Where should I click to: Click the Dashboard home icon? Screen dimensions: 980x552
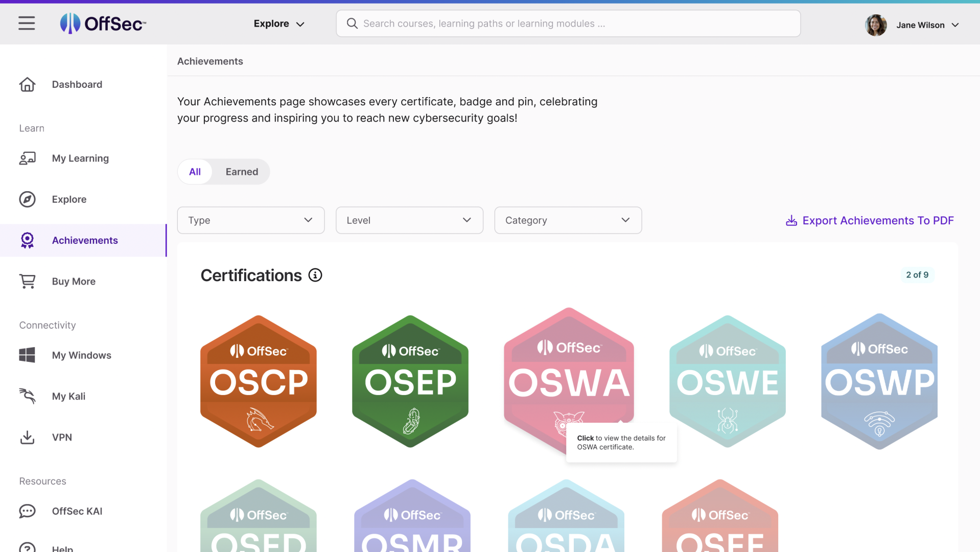27,84
